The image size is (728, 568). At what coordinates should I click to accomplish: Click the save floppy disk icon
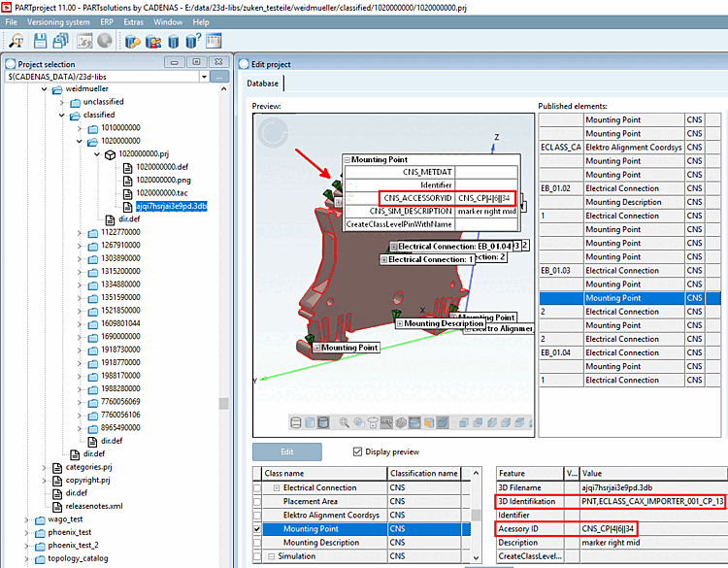point(41,41)
